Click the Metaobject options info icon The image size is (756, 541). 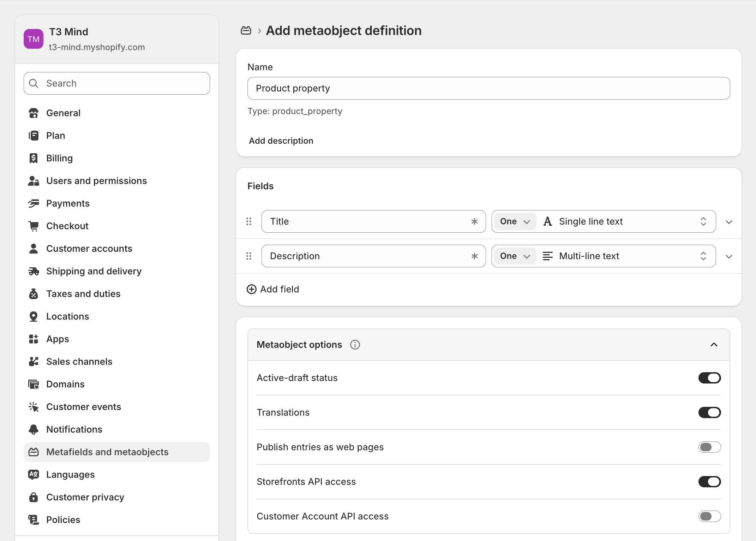355,345
